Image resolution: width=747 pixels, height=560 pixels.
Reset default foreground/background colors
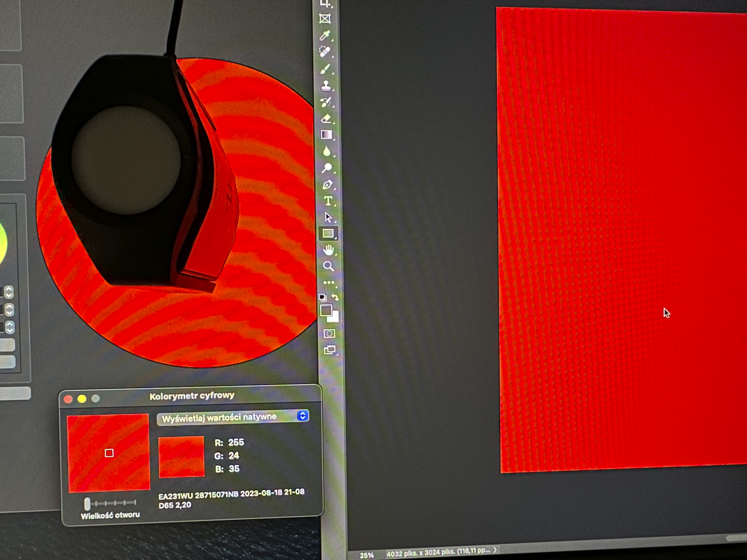pyautogui.click(x=323, y=297)
